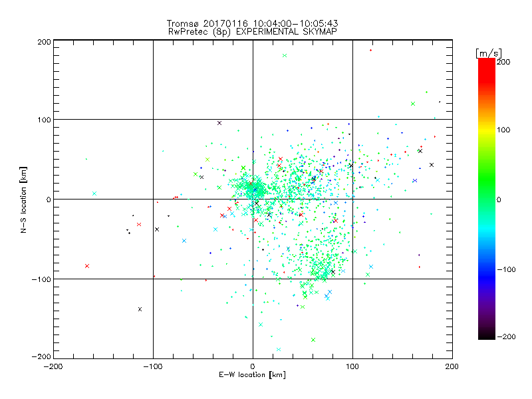Click the Y-axis tick label -100
Screen dimensions: 532x399
click(41, 279)
